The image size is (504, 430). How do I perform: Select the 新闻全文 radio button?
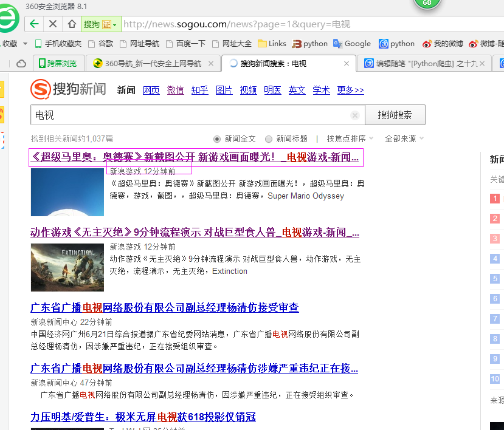(x=217, y=139)
